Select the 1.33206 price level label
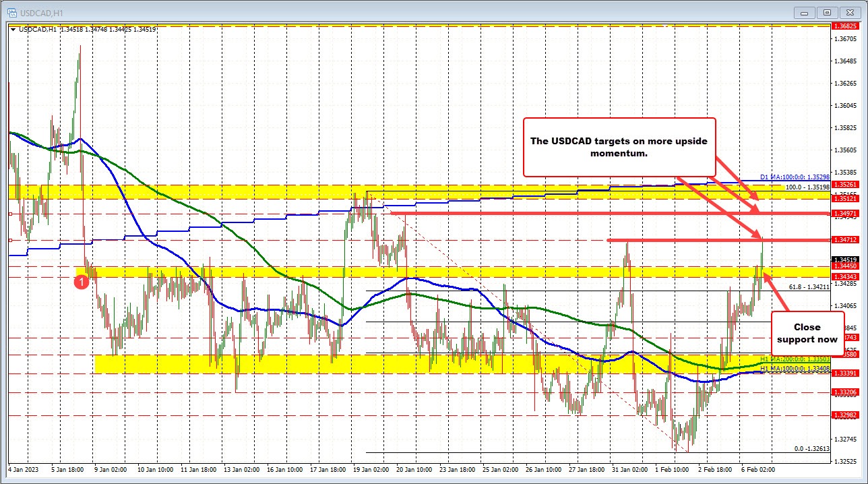This screenshot has width=868, height=484. pos(844,392)
